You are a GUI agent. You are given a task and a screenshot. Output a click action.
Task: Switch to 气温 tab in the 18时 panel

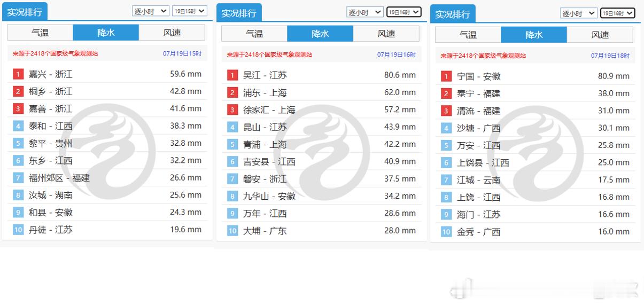[x=468, y=35]
